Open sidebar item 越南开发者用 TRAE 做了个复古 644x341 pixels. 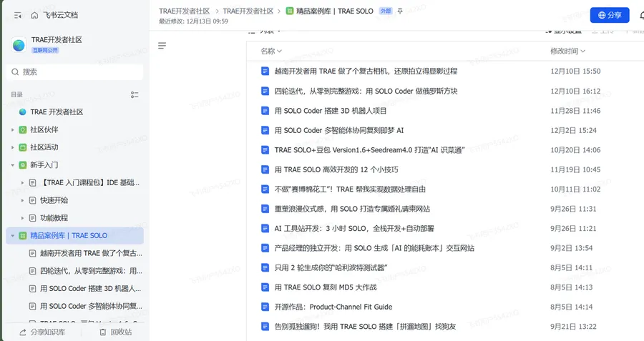click(91, 253)
